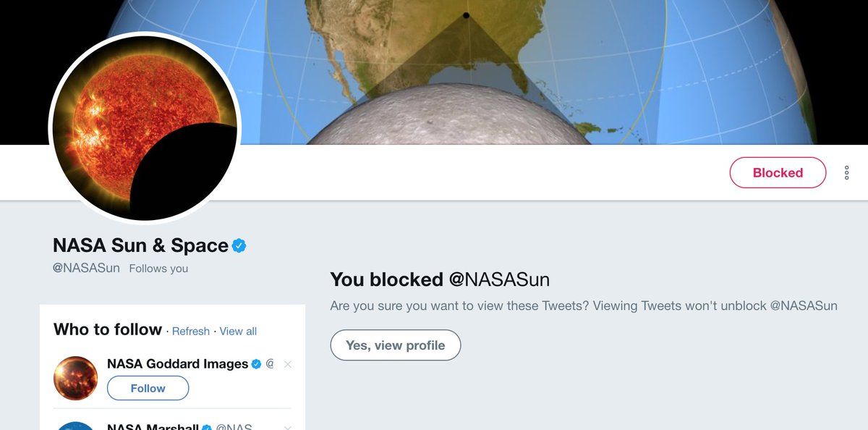Follow NASA Goddard Images
868x430 pixels.
pyautogui.click(x=148, y=388)
